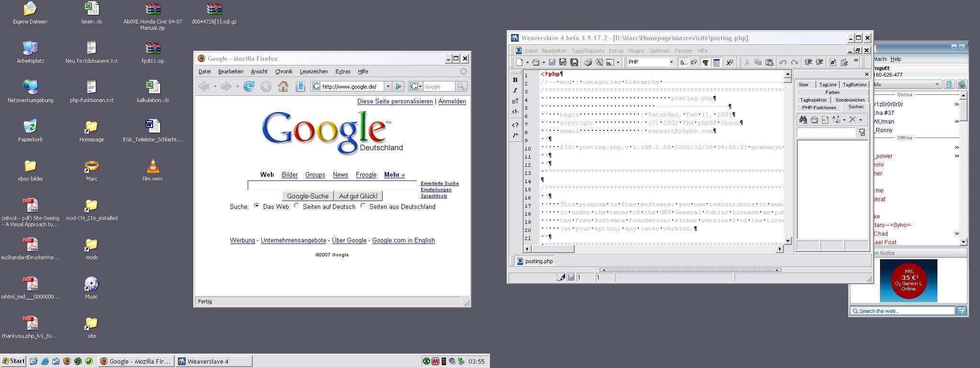
Task: Click the 'Auf gut Glück!' button
Action: 358,196
